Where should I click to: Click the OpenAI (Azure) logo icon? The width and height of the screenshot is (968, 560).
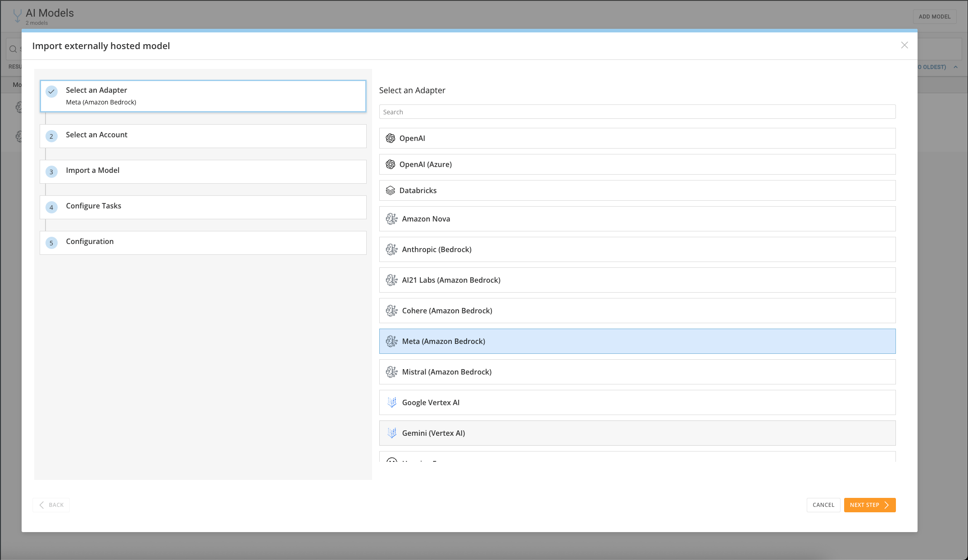[391, 164]
